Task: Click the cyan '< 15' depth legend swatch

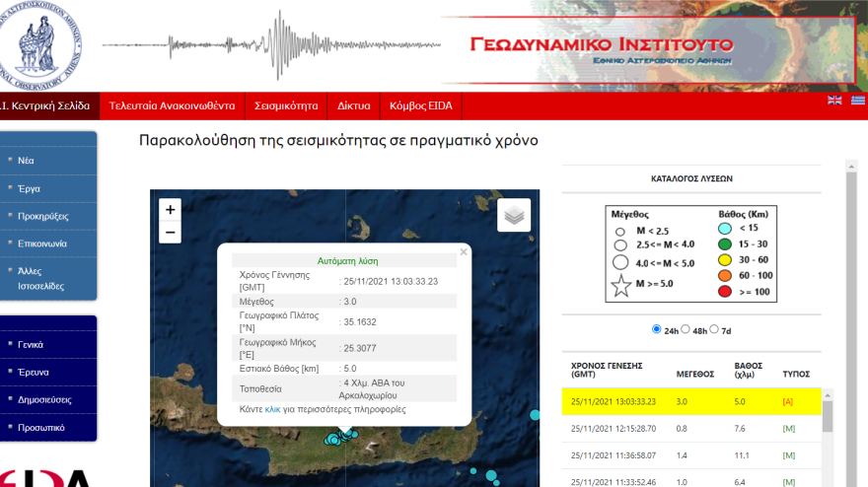Action: [x=725, y=229]
